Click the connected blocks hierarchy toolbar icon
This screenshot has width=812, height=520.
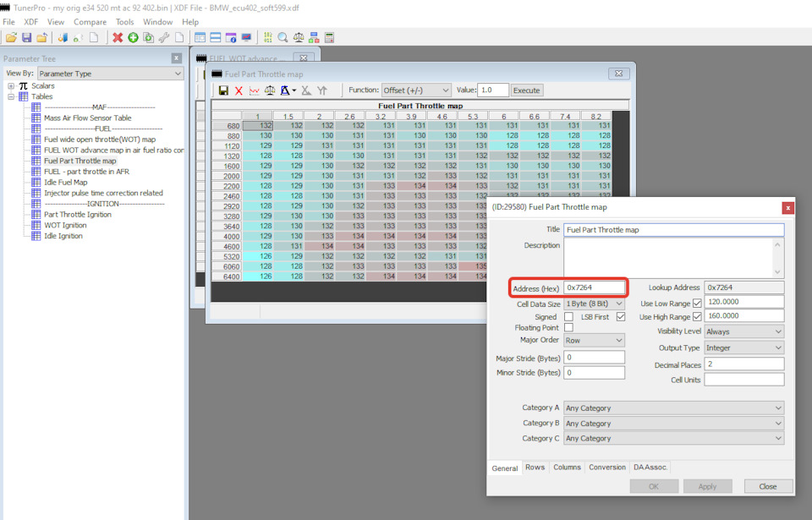314,37
